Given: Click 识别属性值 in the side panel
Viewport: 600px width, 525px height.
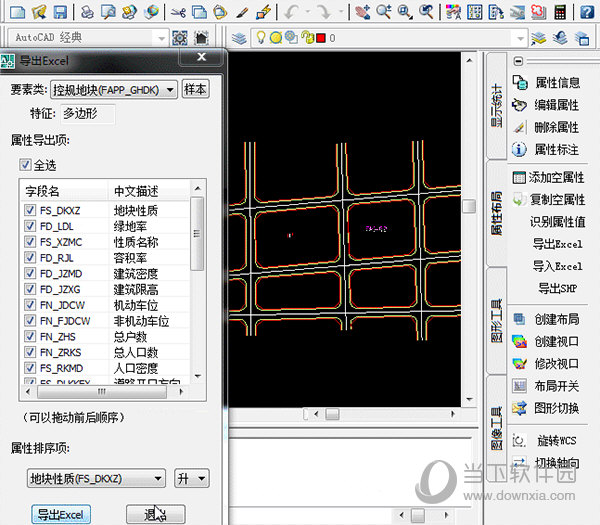Looking at the screenshot, I should point(558,222).
